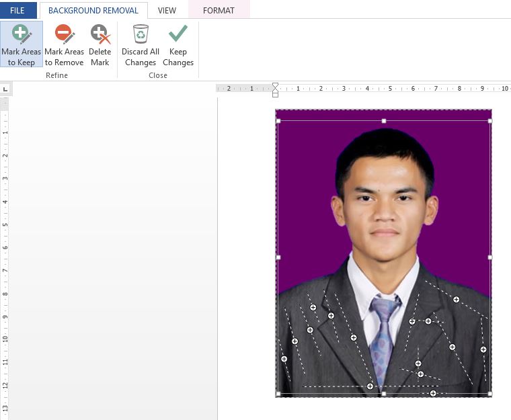Click top-center selection handle of the marquee
Viewport: 511px width, 420px height.
(x=384, y=121)
